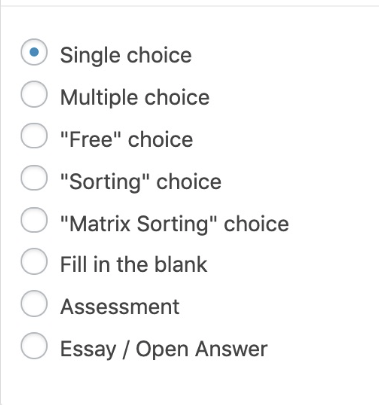Select the Multiple choice radio button

(x=34, y=94)
